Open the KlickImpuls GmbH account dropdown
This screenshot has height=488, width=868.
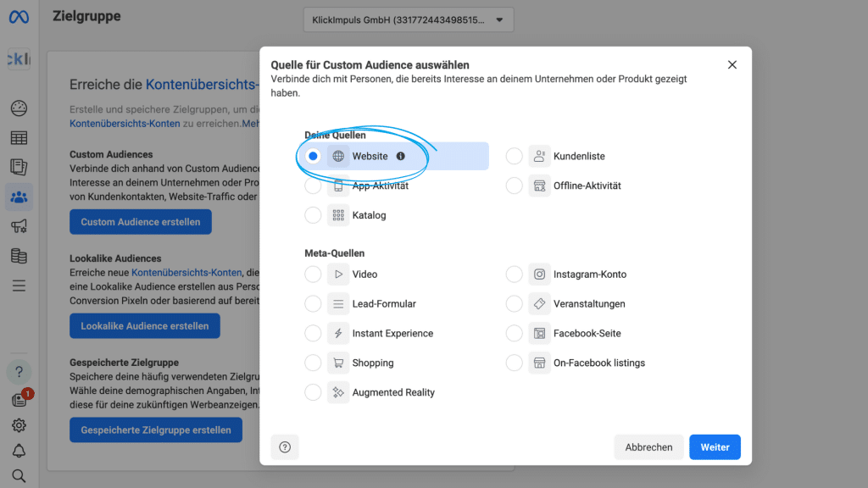pos(408,19)
